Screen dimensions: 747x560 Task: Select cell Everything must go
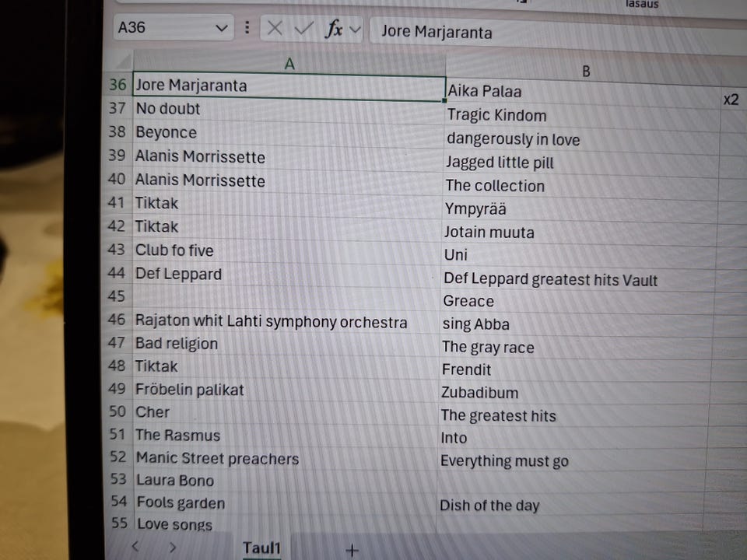[x=570, y=461]
